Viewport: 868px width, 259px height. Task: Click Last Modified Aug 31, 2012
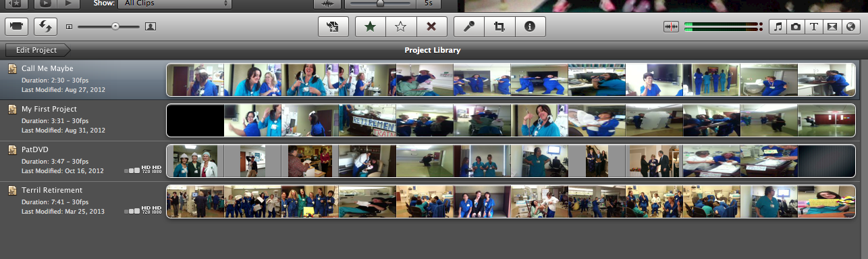coord(63,130)
